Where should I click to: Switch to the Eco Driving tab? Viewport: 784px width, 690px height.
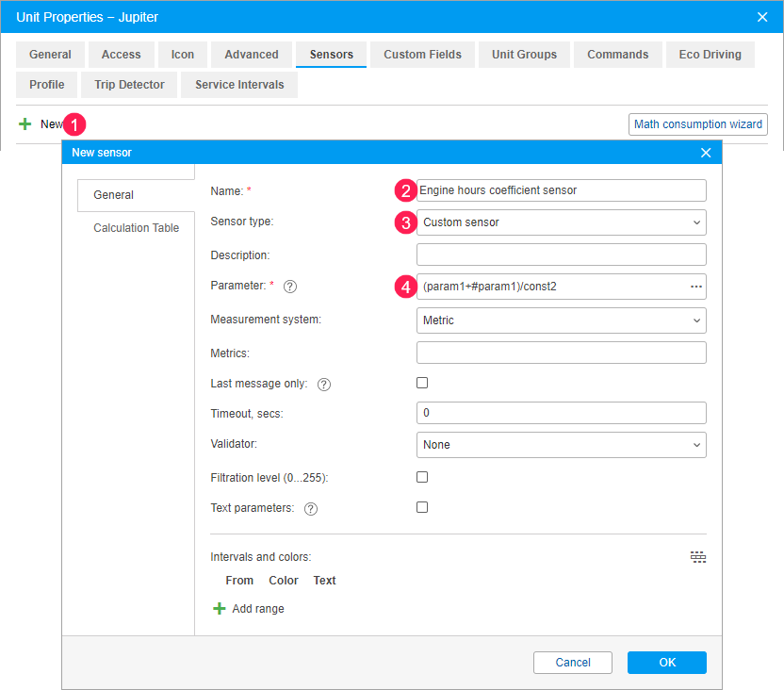pyautogui.click(x=710, y=55)
